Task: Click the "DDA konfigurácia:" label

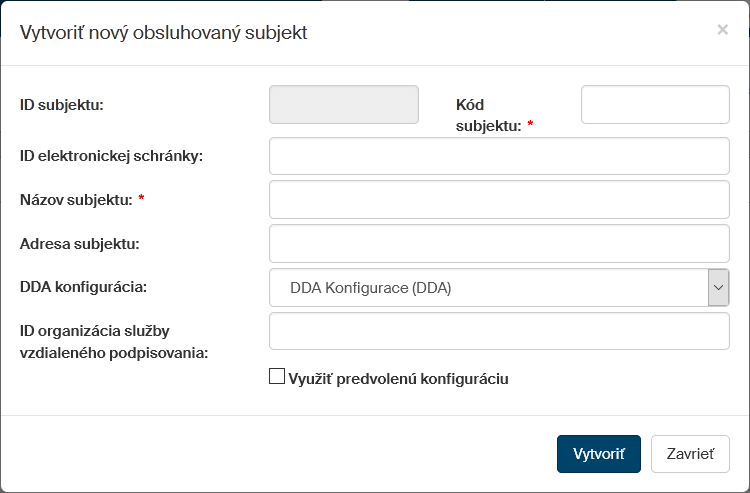Action: [83, 287]
